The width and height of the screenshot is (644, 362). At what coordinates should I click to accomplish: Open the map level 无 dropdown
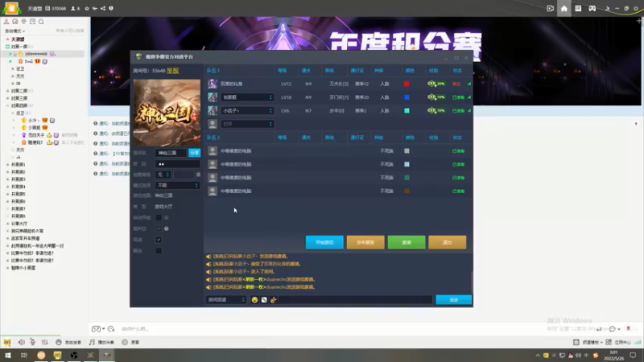163,175
